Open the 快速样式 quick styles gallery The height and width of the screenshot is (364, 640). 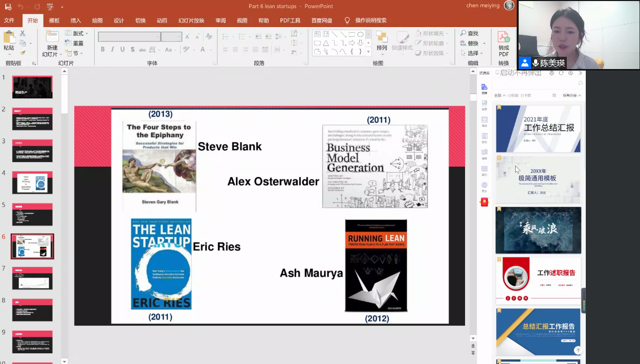[x=402, y=41]
